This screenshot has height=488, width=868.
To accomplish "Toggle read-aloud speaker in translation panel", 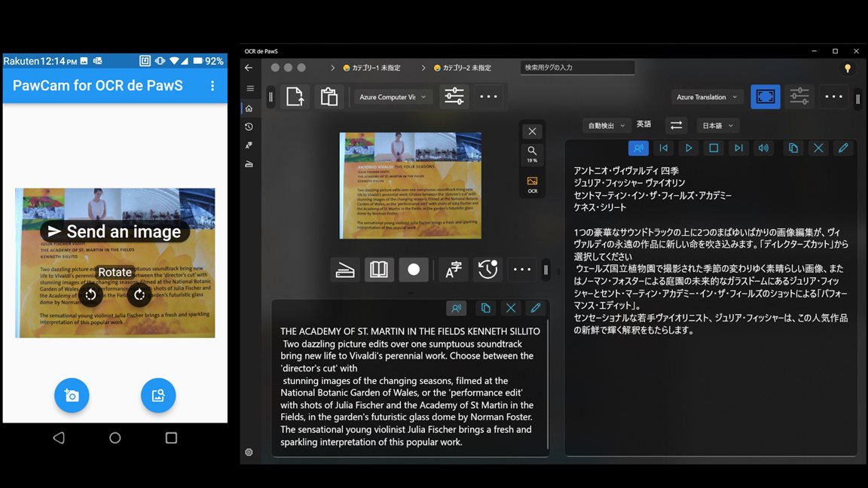I will (763, 148).
